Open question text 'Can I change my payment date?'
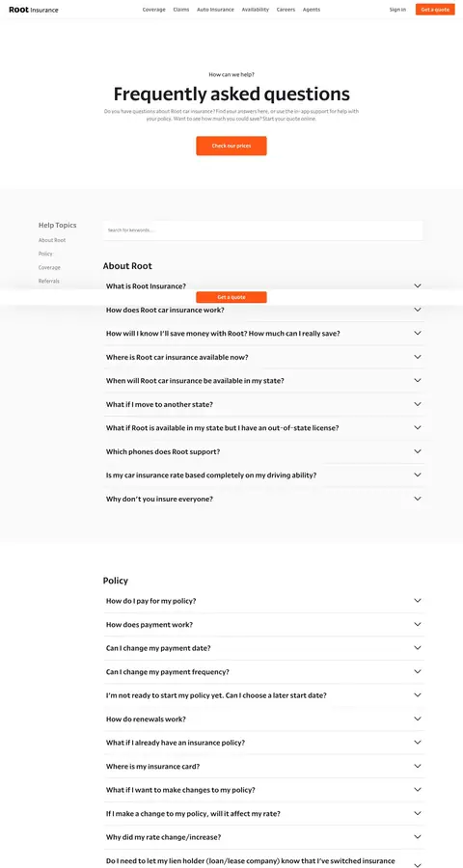463x868 pixels. pyautogui.click(x=158, y=648)
